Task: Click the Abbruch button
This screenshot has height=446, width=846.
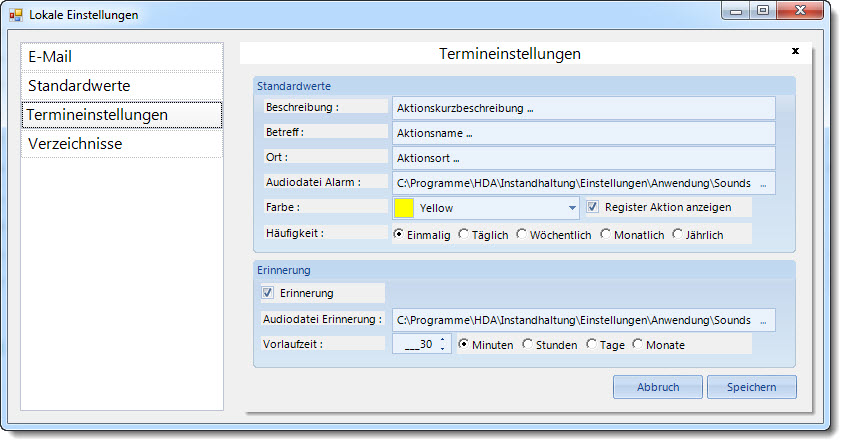Action: (x=658, y=387)
